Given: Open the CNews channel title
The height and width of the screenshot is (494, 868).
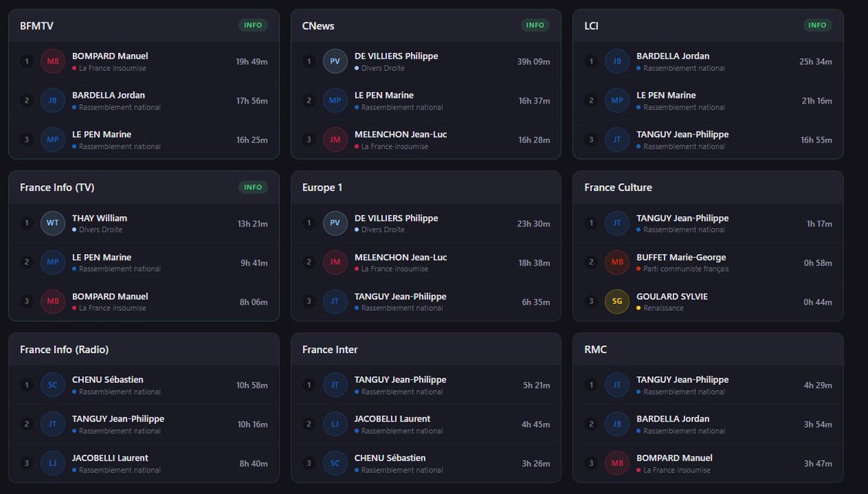Looking at the screenshot, I should 318,26.
